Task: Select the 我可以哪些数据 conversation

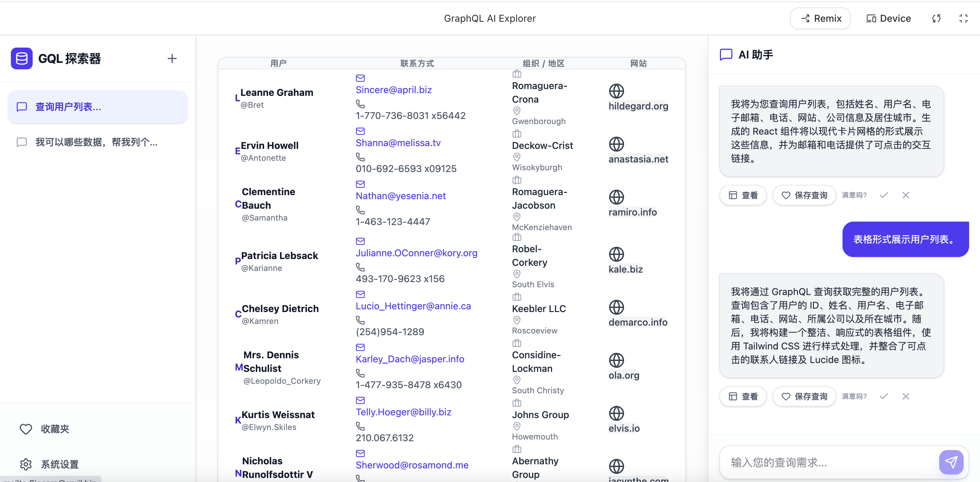Action: pyautogui.click(x=96, y=142)
